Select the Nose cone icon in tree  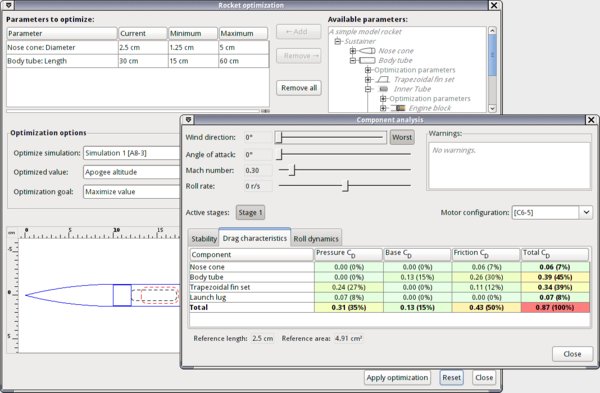pos(367,51)
